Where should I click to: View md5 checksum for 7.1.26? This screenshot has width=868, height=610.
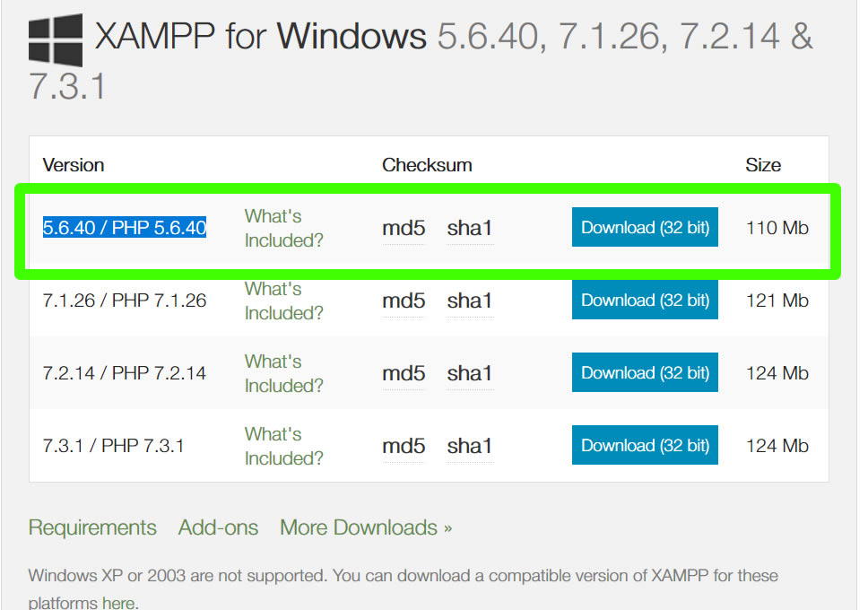tap(404, 301)
